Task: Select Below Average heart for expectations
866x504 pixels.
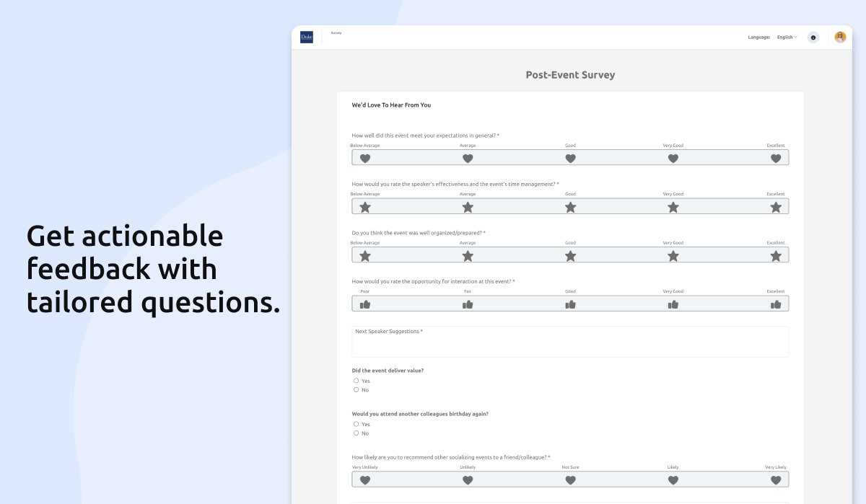Action: [365, 159]
